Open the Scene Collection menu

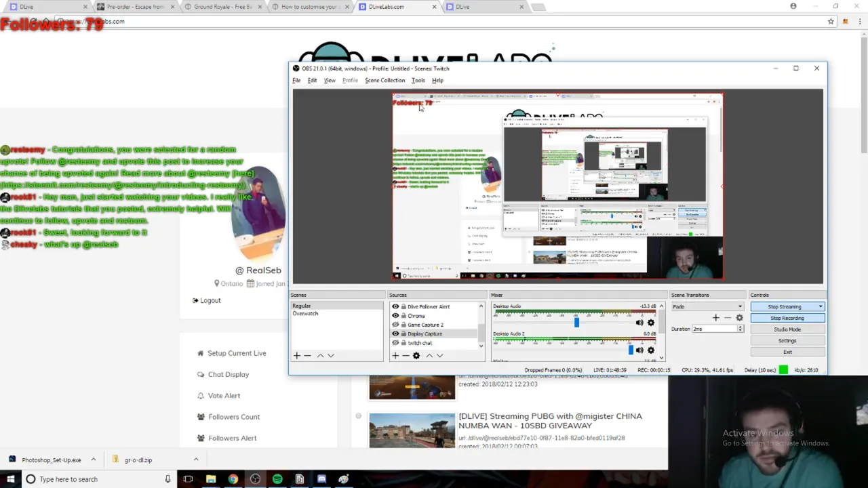click(x=384, y=80)
